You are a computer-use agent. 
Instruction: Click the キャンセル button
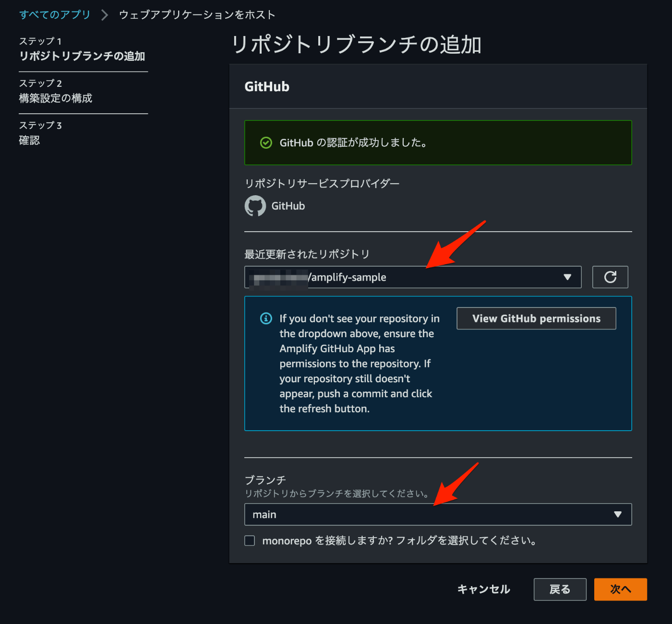tap(484, 589)
